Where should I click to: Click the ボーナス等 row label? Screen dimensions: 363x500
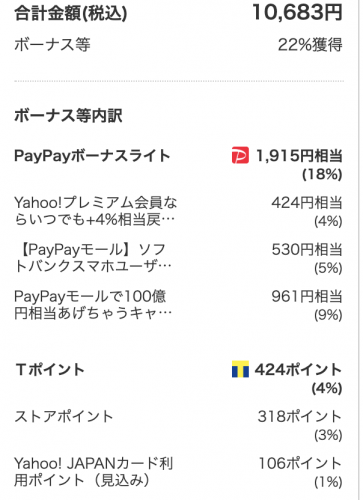(x=52, y=45)
